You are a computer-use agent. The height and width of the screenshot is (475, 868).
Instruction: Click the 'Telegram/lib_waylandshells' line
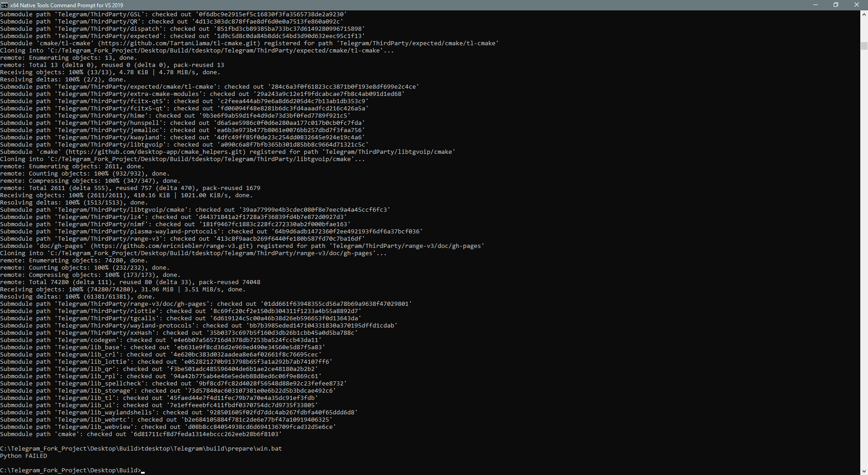(x=179, y=413)
